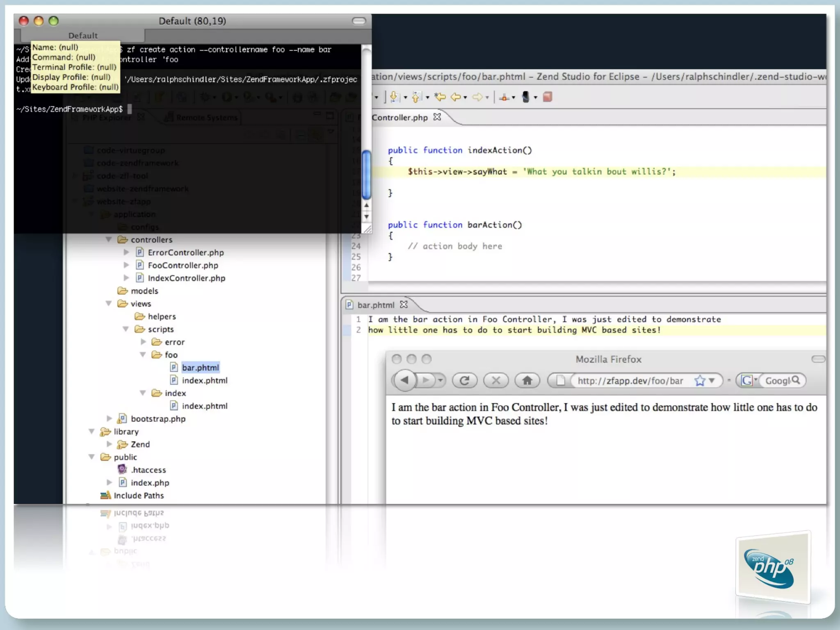This screenshot has width=840, height=630.
Task: Expand bootstrap.php node
Action: click(109, 418)
